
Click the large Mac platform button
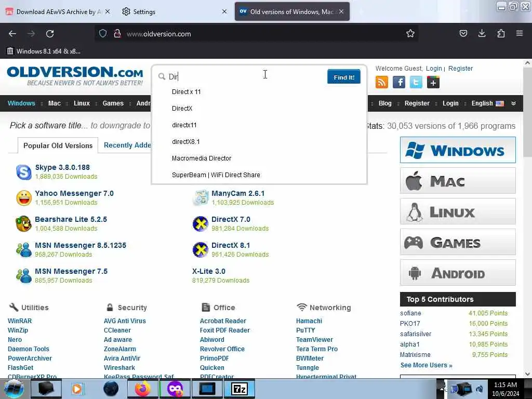(458, 181)
